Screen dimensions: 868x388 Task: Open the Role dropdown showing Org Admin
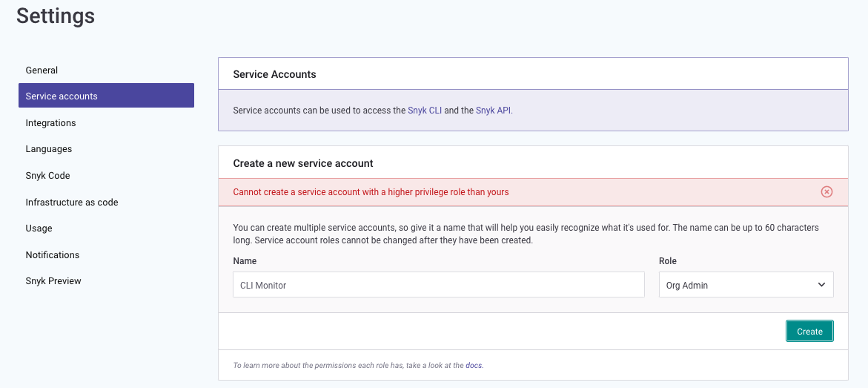click(746, 285)
